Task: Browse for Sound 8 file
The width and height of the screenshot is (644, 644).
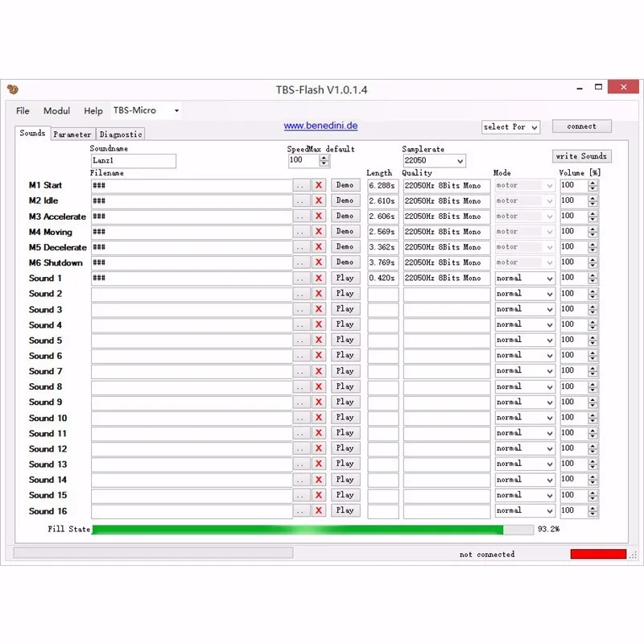Action: (301, 386)
